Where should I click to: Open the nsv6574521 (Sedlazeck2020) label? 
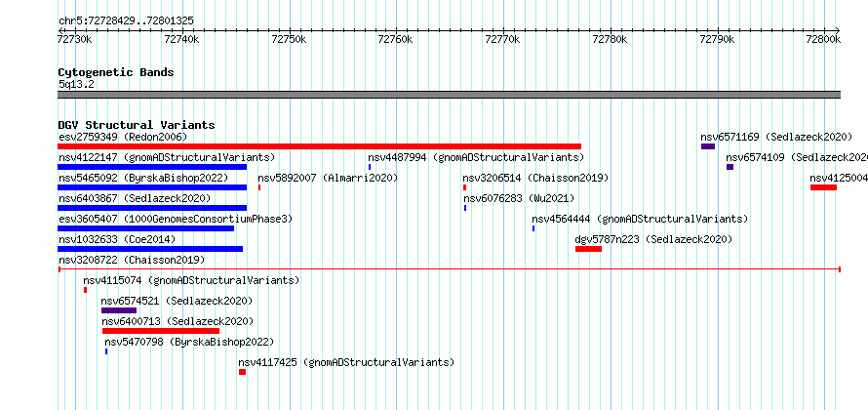177,301
